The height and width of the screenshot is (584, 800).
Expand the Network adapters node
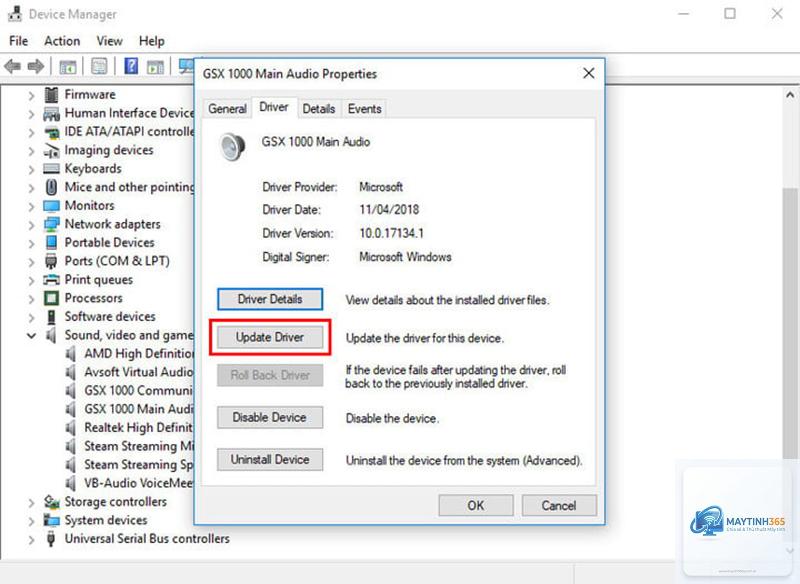pyautogui.click(x=31, y=225)
